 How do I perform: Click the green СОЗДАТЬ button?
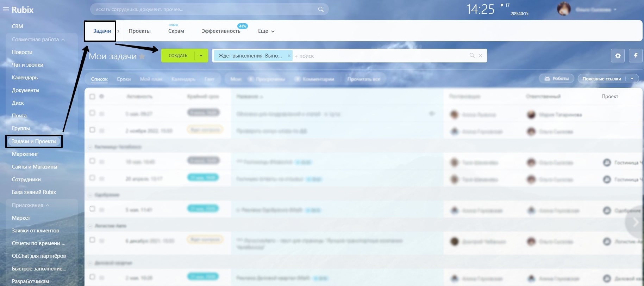pos(178,56)
